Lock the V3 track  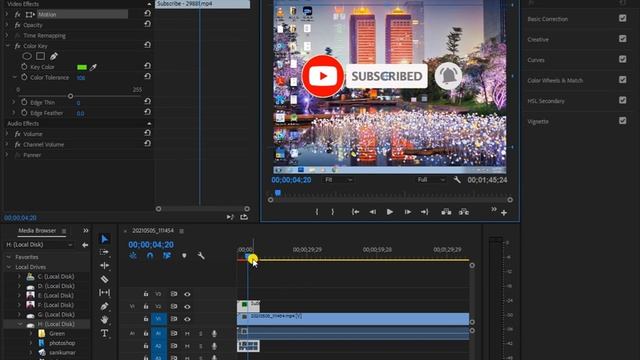coord(146,294)
